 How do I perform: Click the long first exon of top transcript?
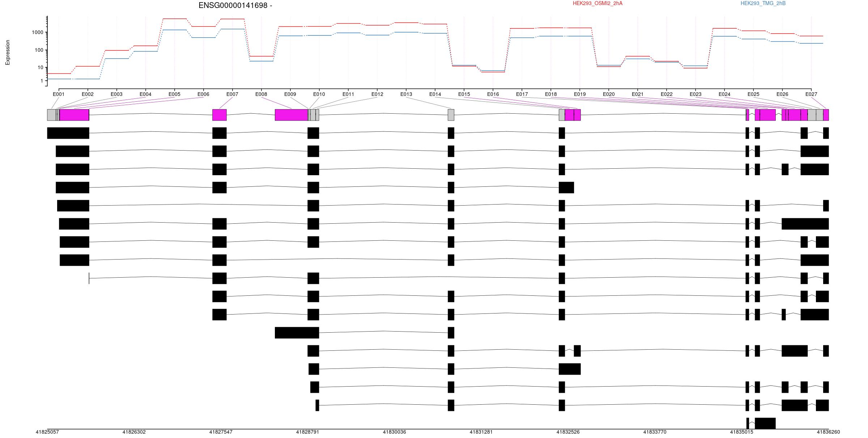tap(68, 133)
